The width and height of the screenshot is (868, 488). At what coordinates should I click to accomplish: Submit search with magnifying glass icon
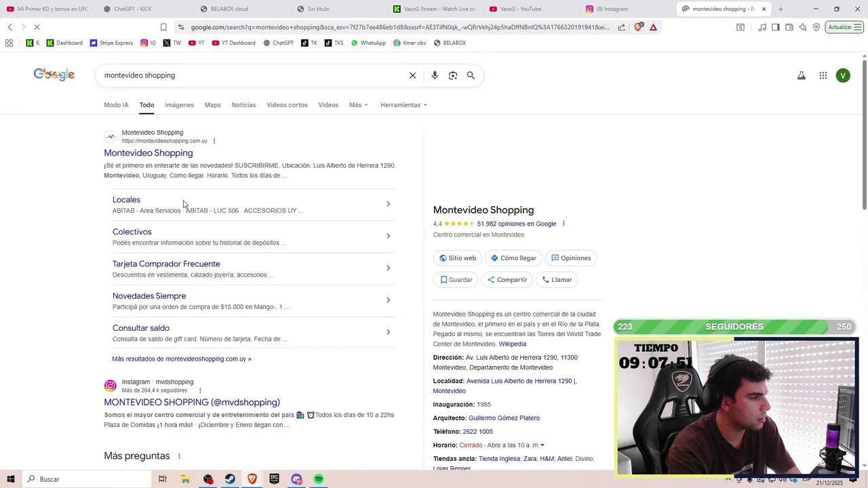tap(471, 75)
